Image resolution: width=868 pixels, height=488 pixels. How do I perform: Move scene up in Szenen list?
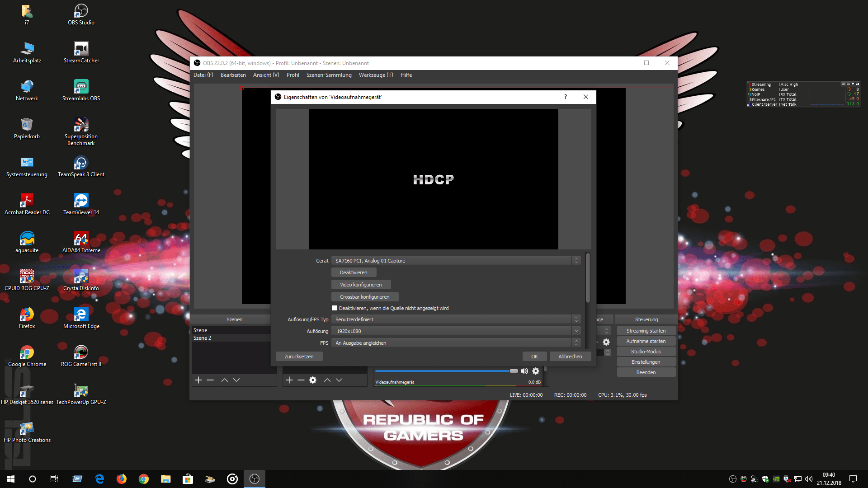pyautogui.click(x=225, y=380)
